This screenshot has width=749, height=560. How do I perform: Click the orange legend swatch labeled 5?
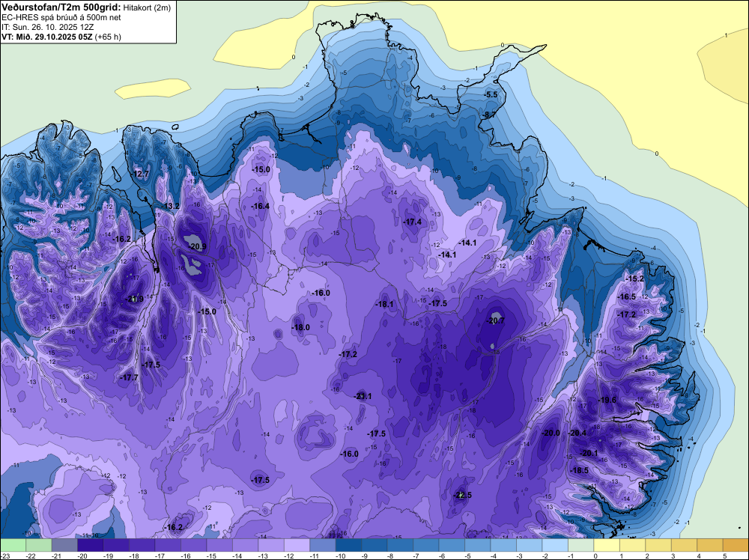pos(736,545)
